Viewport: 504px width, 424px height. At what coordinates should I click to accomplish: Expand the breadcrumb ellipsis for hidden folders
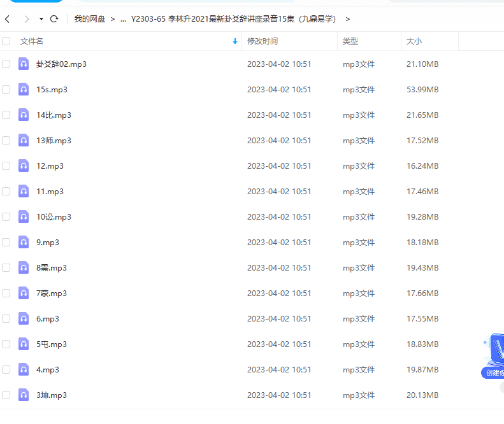coord(123,19)
